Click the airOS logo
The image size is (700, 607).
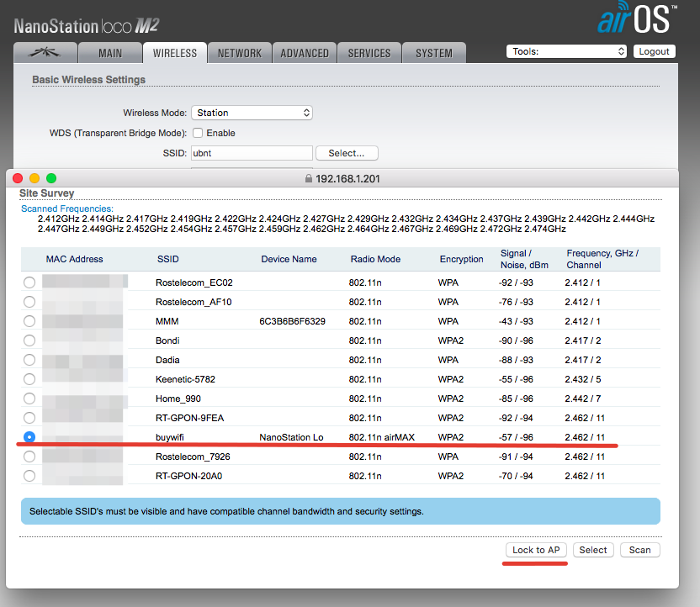click(634, 19)
